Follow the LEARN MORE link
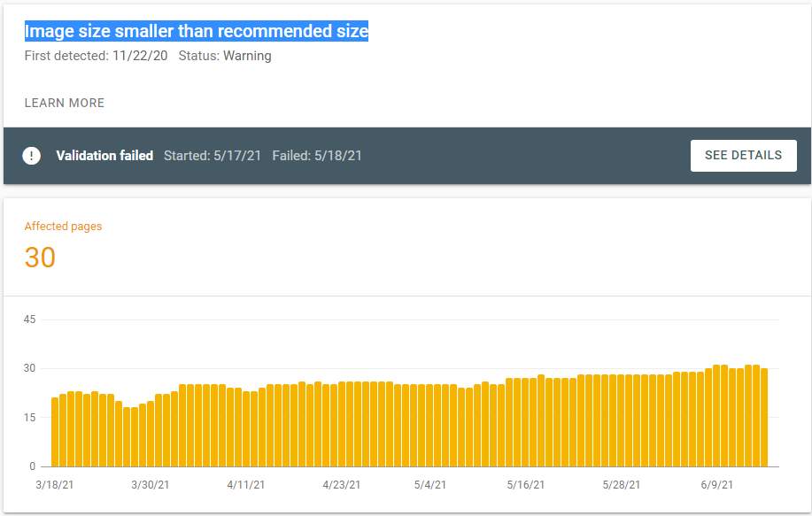This screenshot has height=516, width=812. [65, 103]
